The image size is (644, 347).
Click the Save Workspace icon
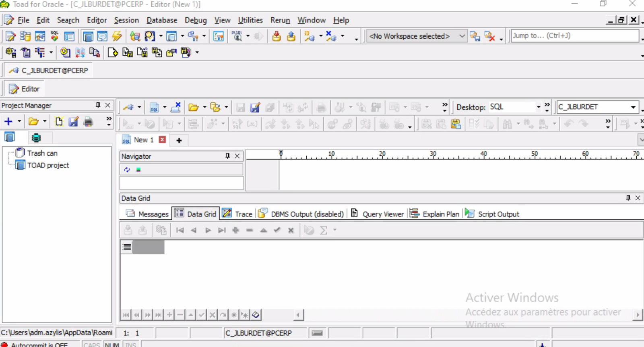click(475, 36)
